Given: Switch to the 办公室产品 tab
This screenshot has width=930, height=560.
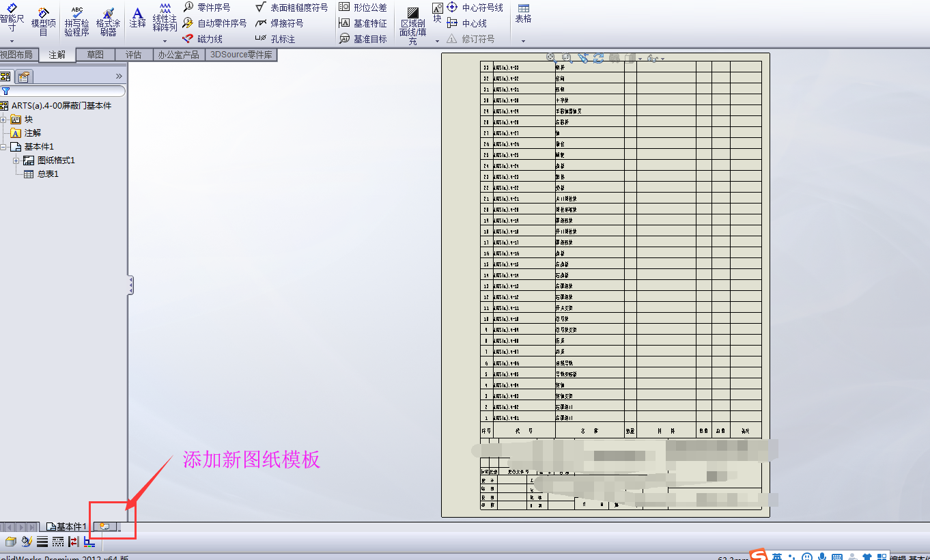Looking at the screenshot, I should pyautogui.click(x=179, y=55).
